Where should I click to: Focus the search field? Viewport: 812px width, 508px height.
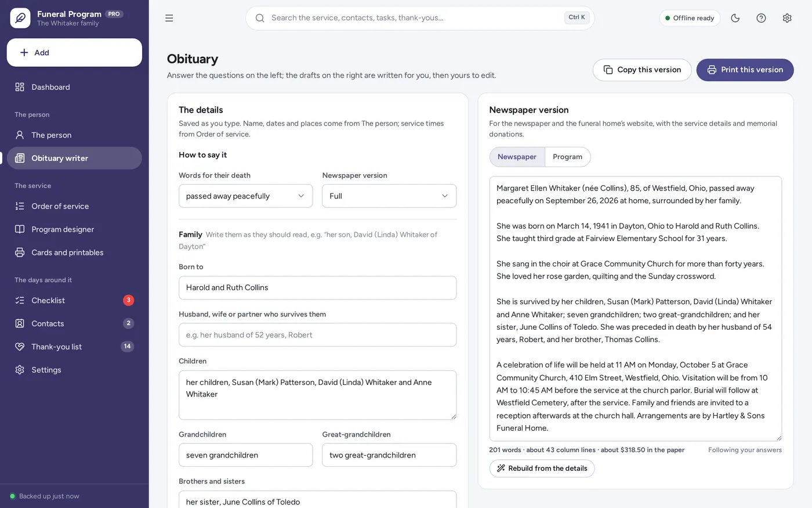pos(420,18)
